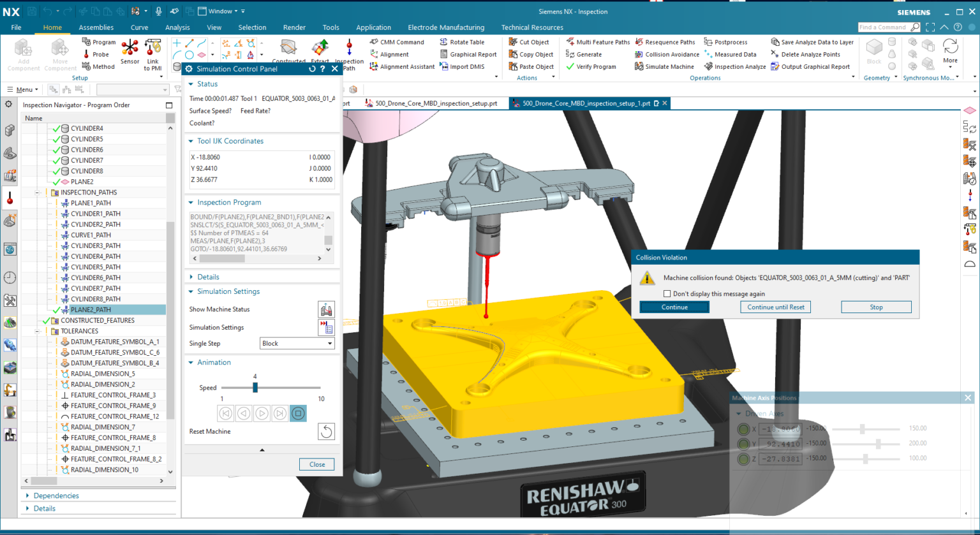
Task: Open the Analysis menu
Action: click(177, 27)
